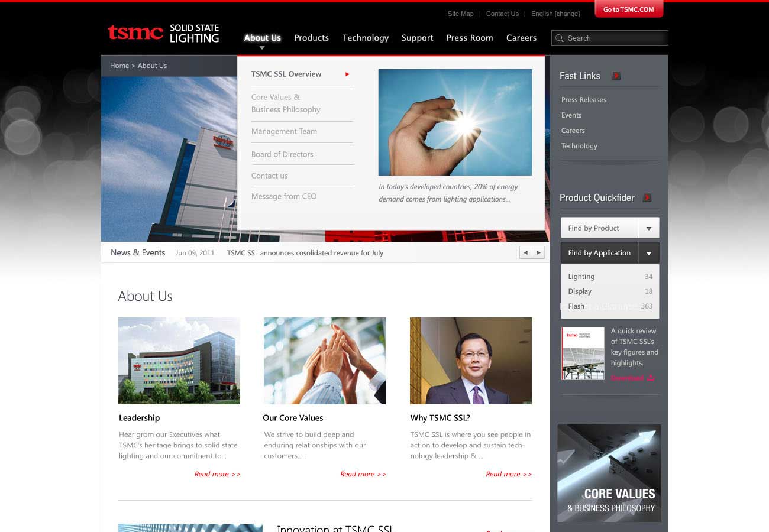Screen dimensions: 769x532
Task: Click the TSMC Solid State Lighting logo
Action: [163, 33]
